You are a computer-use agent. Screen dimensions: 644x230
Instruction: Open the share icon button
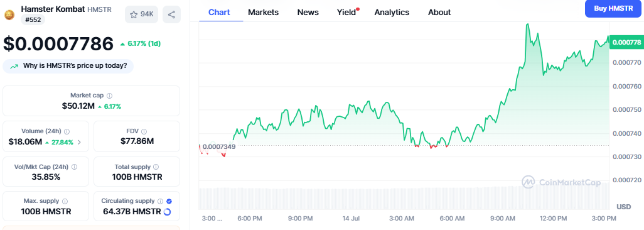coord(172,14)
